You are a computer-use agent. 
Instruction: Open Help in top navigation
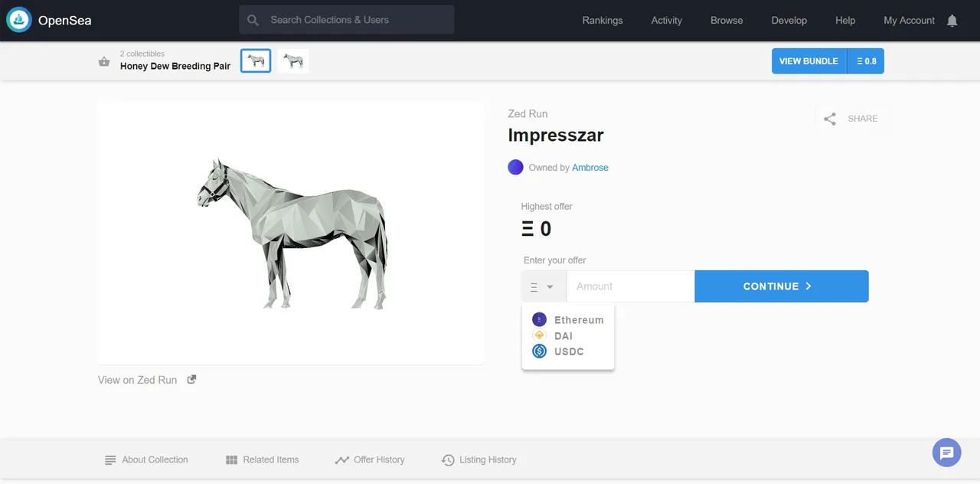click(845, 21)
